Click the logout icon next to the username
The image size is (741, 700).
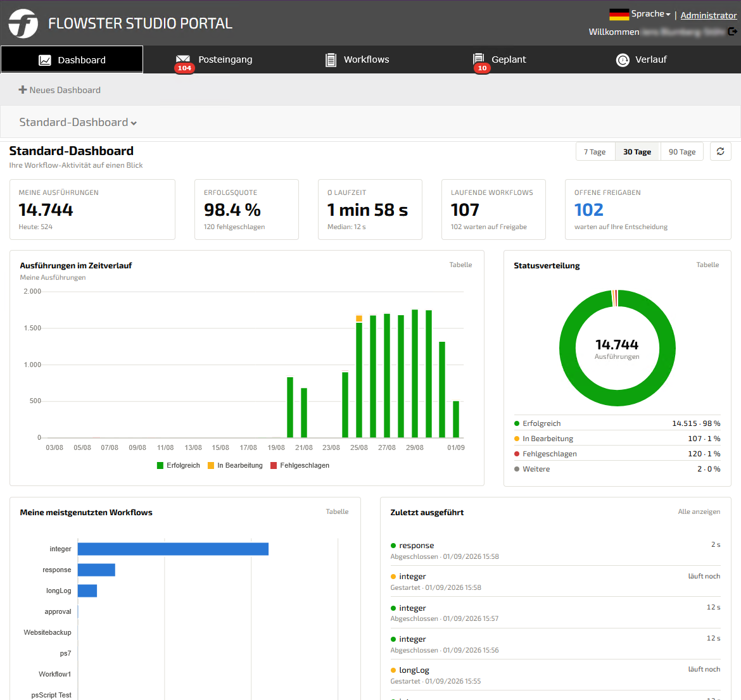pyautogui.click(x=733, y=32)
